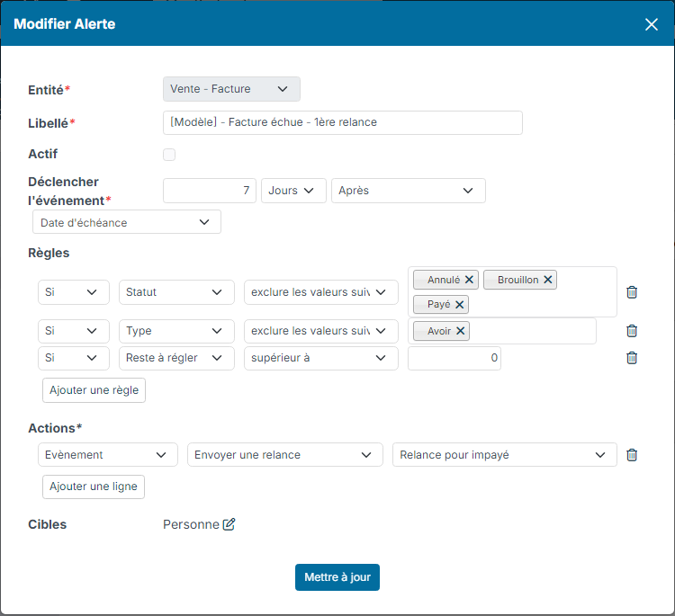
Task: Remove the Brouillon tag
Action: 547,280
